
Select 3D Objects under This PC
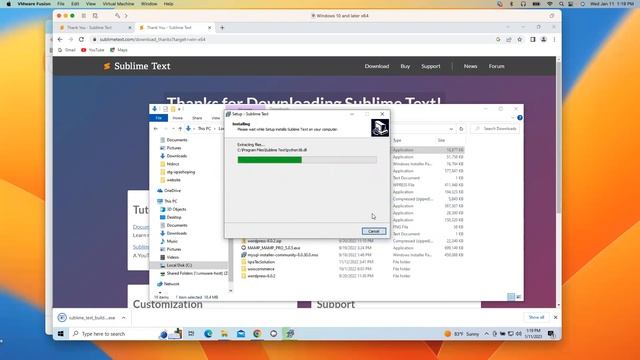(173, 209)
